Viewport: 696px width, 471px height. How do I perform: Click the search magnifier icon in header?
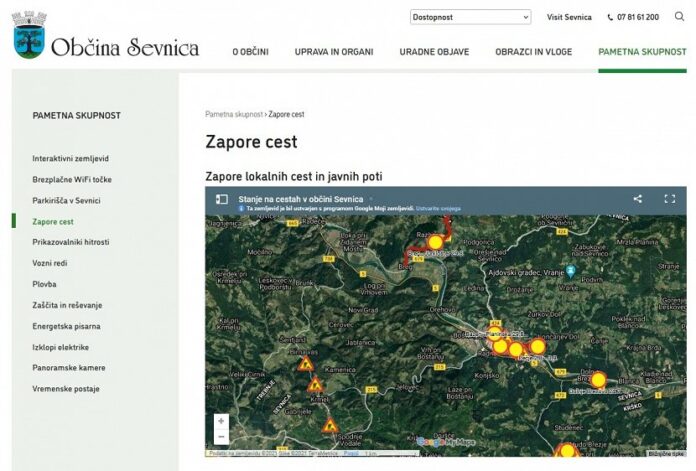679,16
